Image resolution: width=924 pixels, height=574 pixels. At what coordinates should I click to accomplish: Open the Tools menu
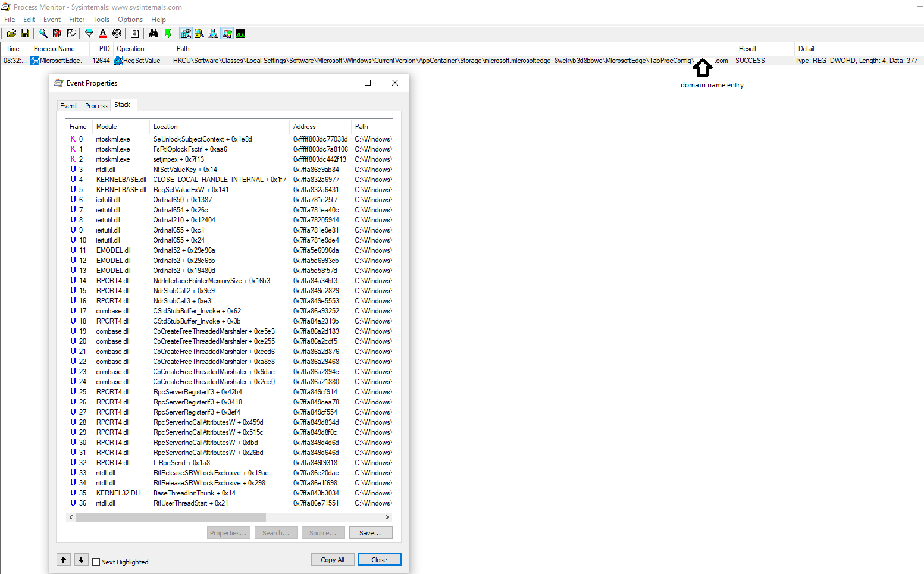click(x=101, y=20)
